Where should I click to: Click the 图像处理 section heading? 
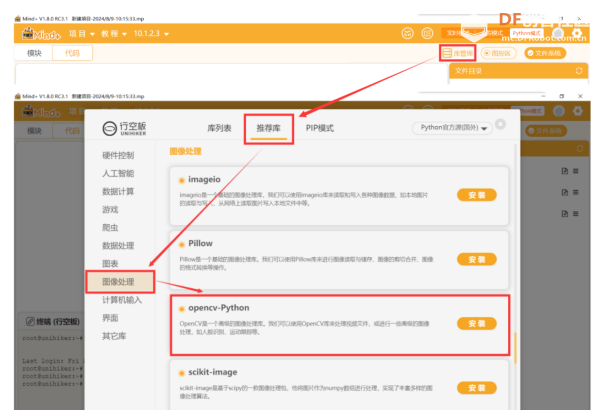coord(185,151)
